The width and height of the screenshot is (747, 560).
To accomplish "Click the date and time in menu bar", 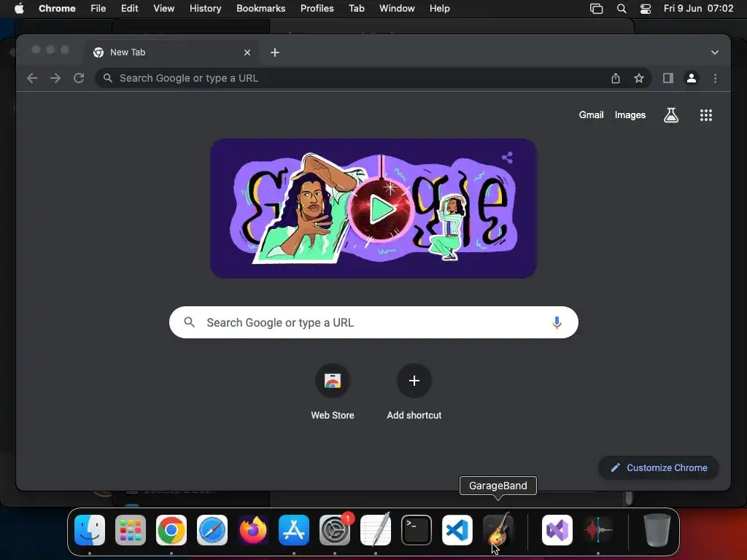I will (698, 9).
